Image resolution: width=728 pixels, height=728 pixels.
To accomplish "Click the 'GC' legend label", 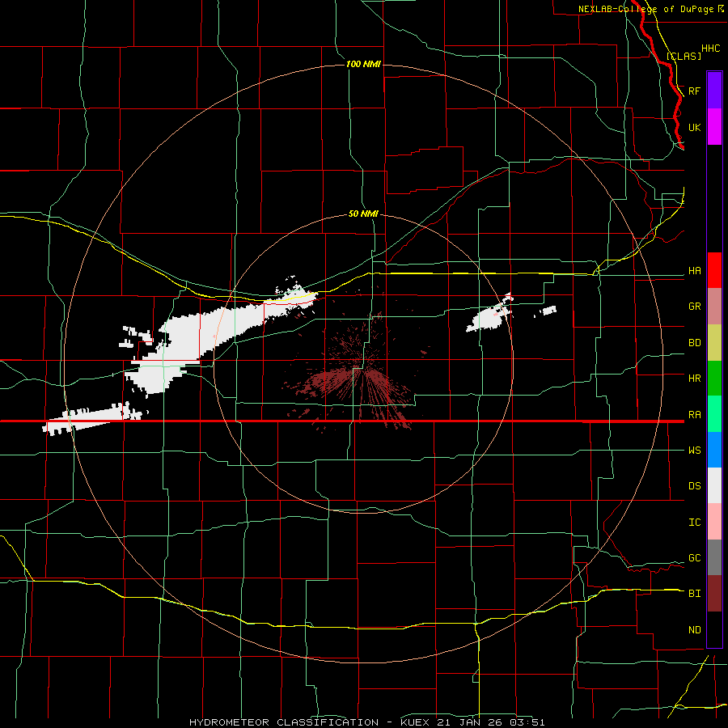I will [x=694, y=558].
